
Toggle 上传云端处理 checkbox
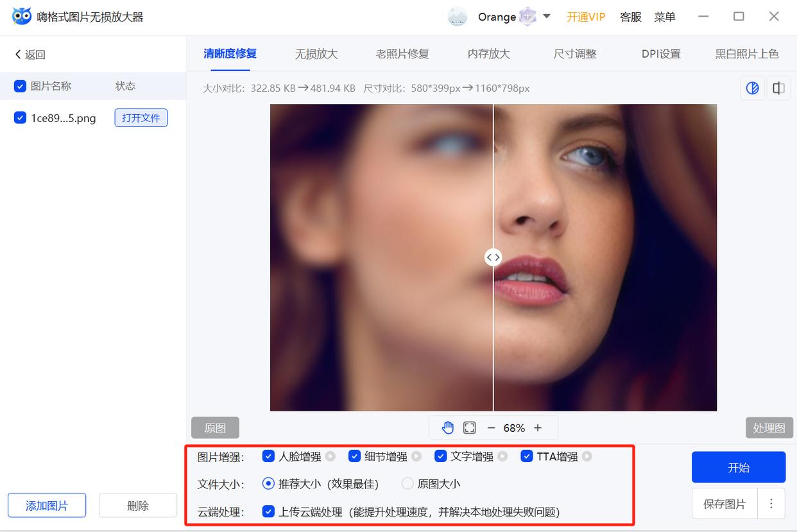click(268, 511)
